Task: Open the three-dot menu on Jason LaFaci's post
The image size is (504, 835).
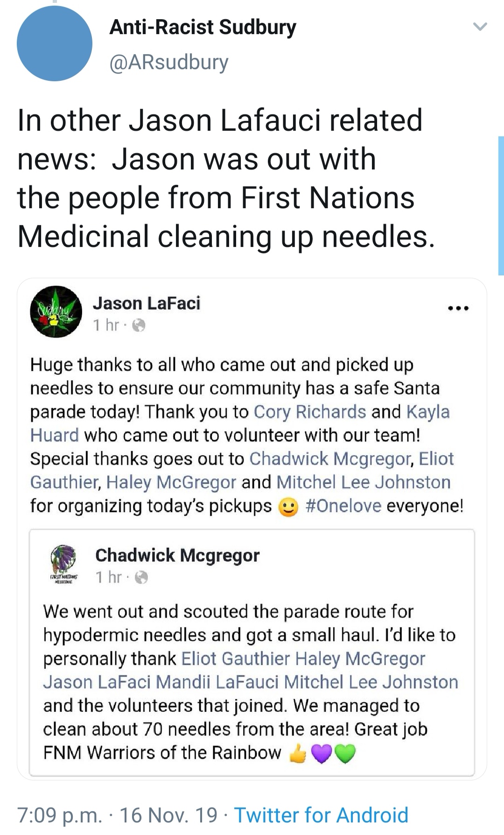Action: (458, 308)
